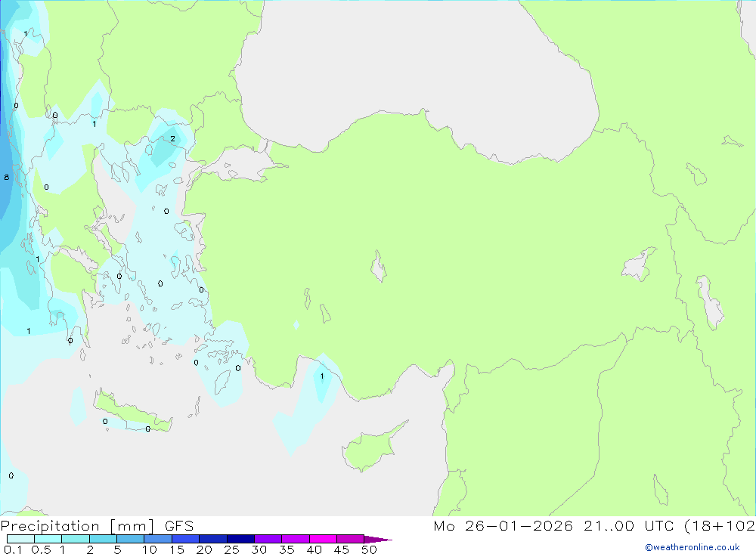
Task: Click the 45–50 mm dark magenta legend swatch
Action: [351, 539]
